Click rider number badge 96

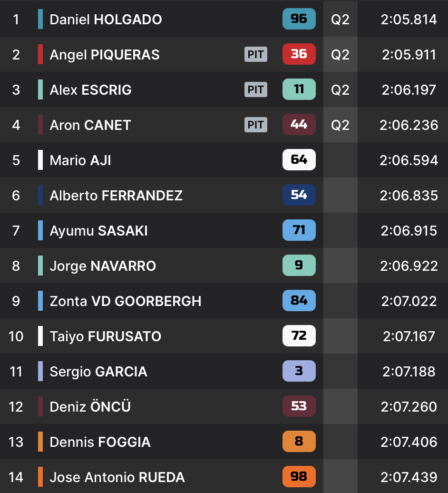coord(299,19)
